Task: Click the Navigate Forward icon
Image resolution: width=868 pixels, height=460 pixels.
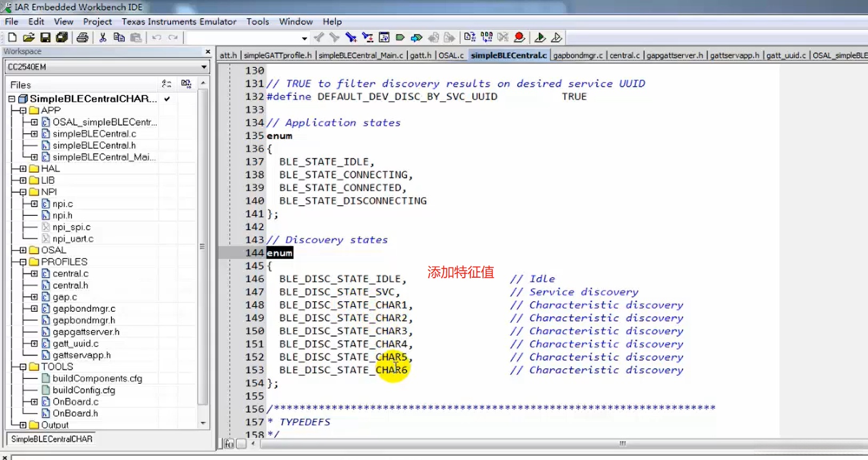Action: coord(449,37)
